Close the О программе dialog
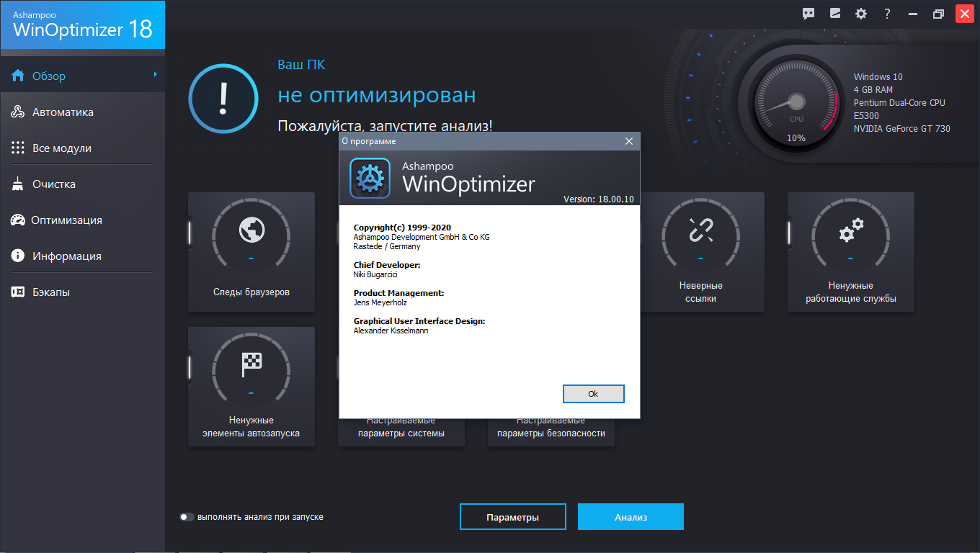The height and width of the screenshot is (553, 980). click(628, 141)
